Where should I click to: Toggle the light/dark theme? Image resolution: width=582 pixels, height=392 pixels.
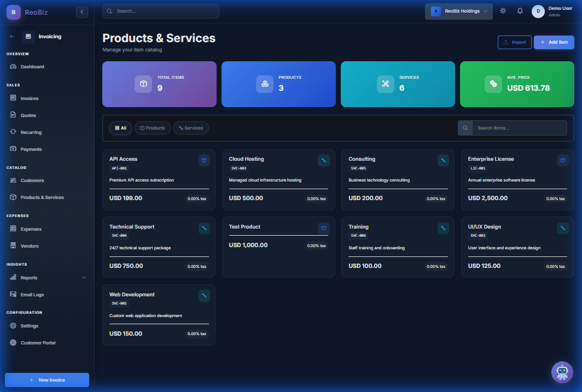[x=503, y=10]
